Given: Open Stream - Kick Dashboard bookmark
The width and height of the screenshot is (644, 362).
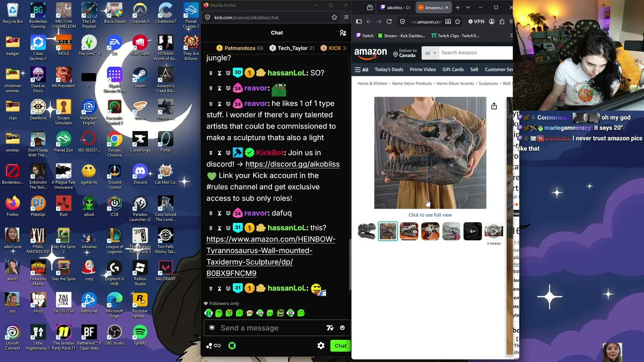Looking at the screenshot, I should (x=400, y=36).
